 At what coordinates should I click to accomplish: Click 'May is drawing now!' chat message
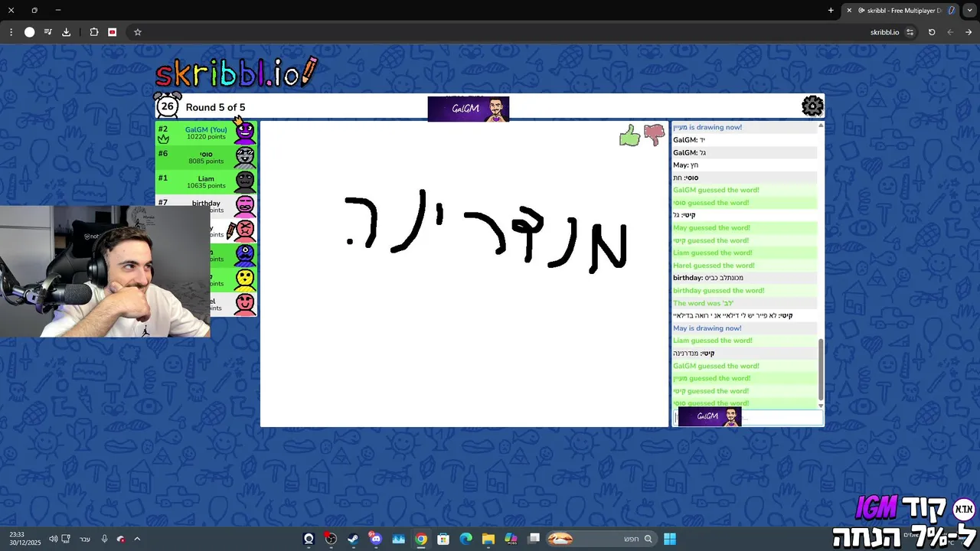pos(707,328)
